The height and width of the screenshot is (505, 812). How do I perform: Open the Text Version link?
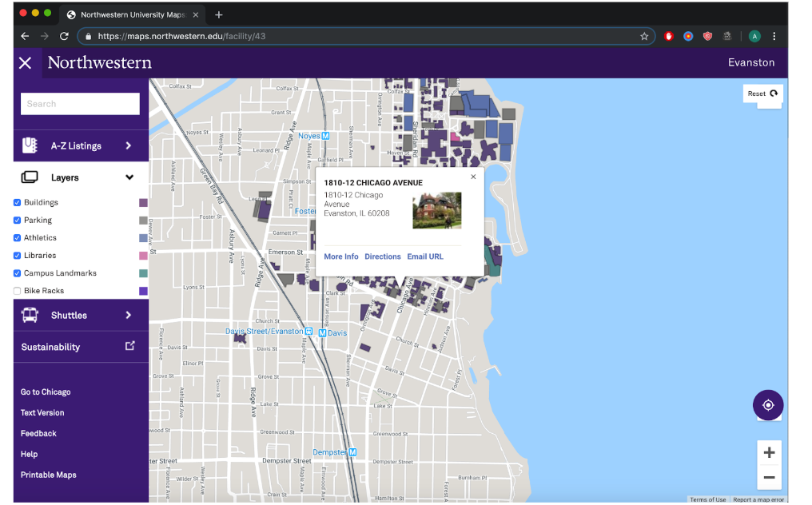coord(42,413)
